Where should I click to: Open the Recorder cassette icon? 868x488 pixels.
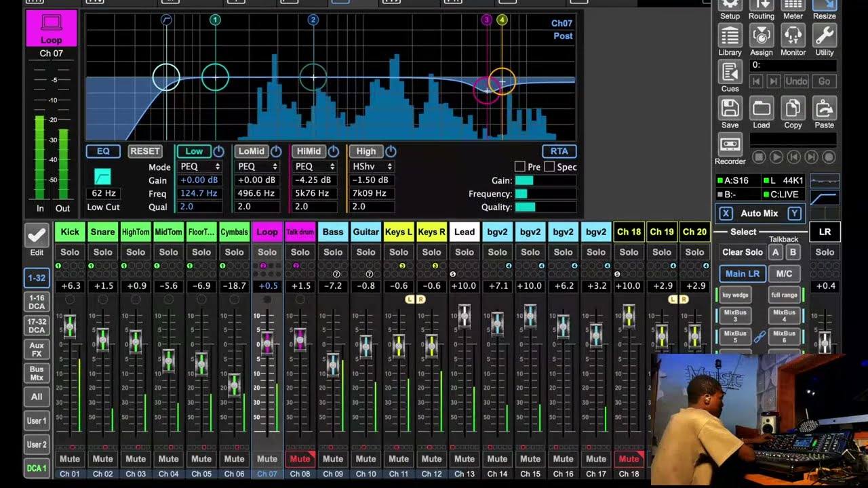click(730, 144)
